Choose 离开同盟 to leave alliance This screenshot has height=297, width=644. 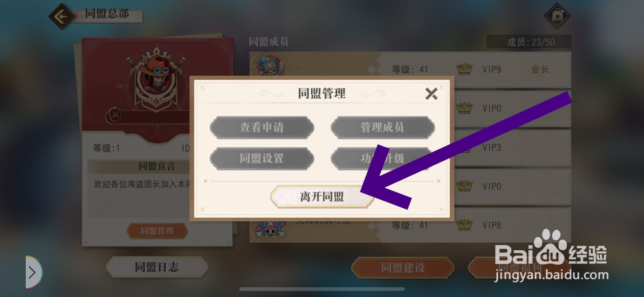point(322,197)
